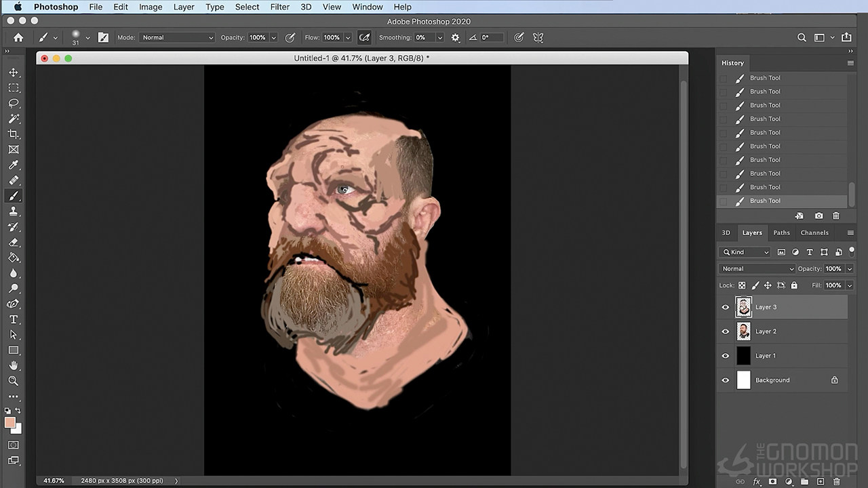Toggle visibility of Layer 2
The image size is (868, 488).
[x=725, y=331]
